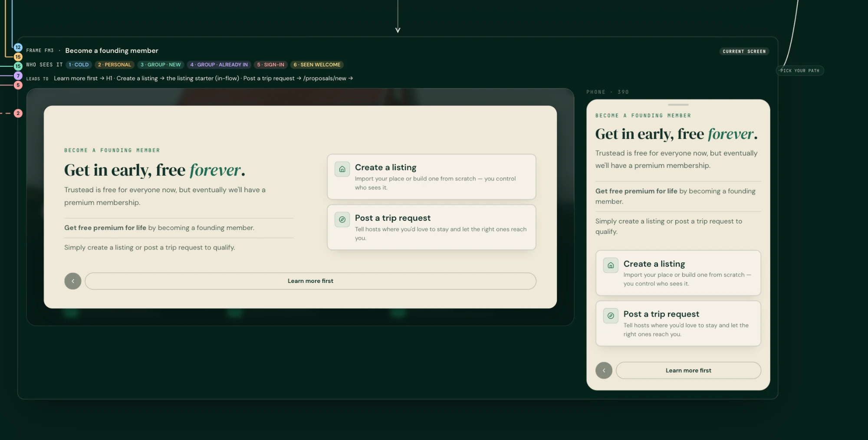
Task: Click the CURRENT SCREEN badge
Action: tap(744, 51)
